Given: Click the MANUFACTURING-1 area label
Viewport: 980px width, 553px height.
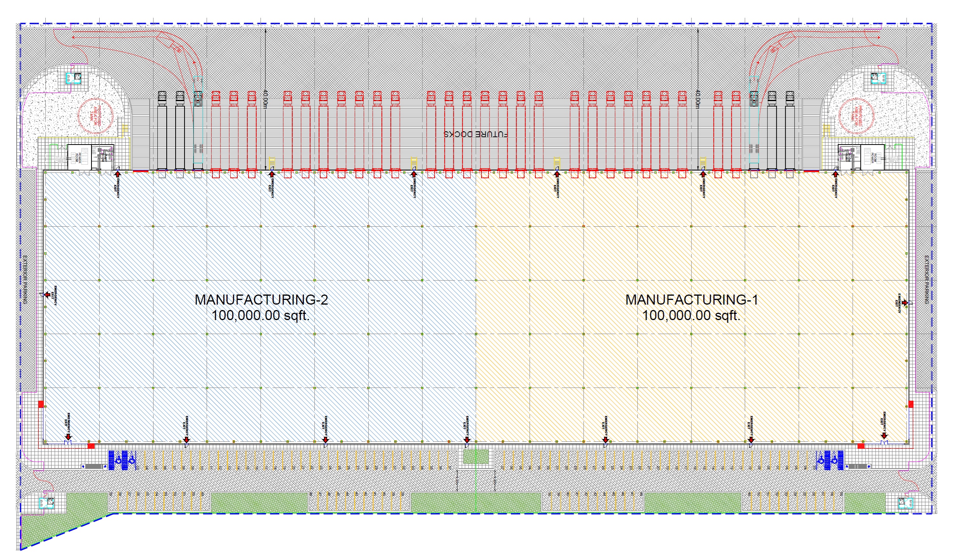Looking at the screenshot, I should pyautogui.click(x=692, y=300).
